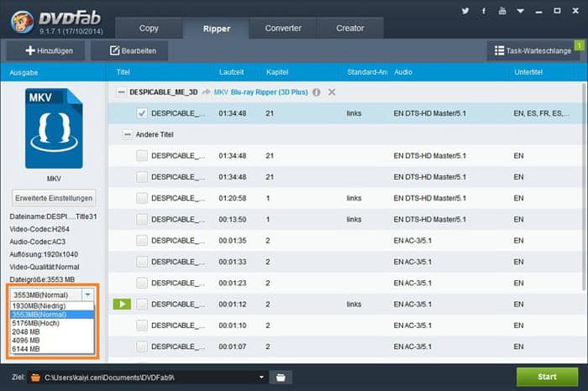Screen dimensions: 588x391
Task: Click the destination path field
Action: point(148,377)
